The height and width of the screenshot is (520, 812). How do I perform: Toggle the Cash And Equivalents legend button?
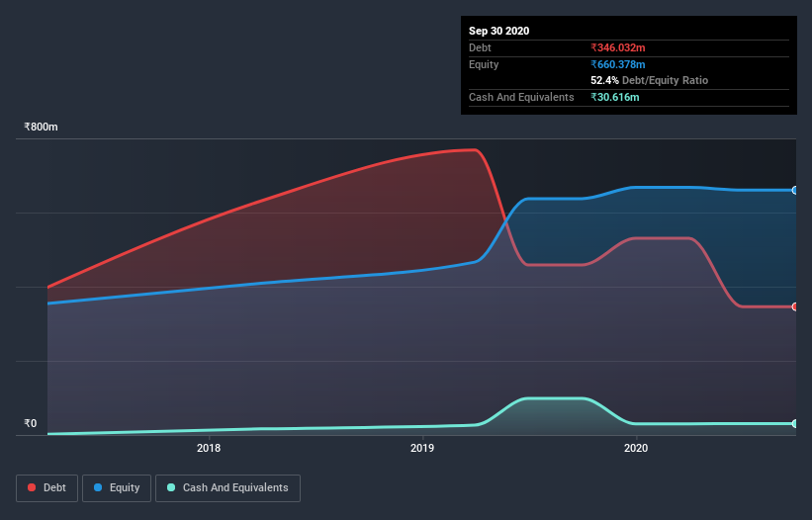[227, 488]
